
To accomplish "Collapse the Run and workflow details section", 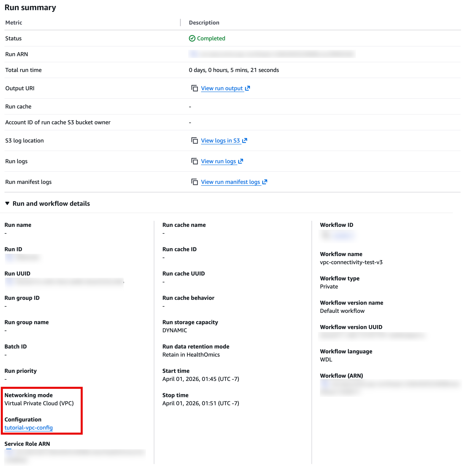I will click(x=7, y=203).
